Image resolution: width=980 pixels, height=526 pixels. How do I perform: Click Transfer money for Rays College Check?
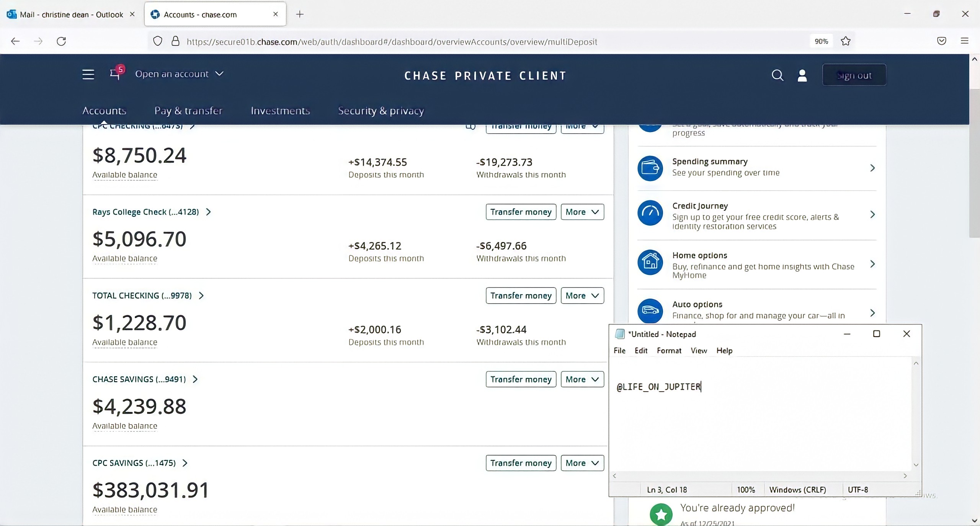tap(521, 212)
